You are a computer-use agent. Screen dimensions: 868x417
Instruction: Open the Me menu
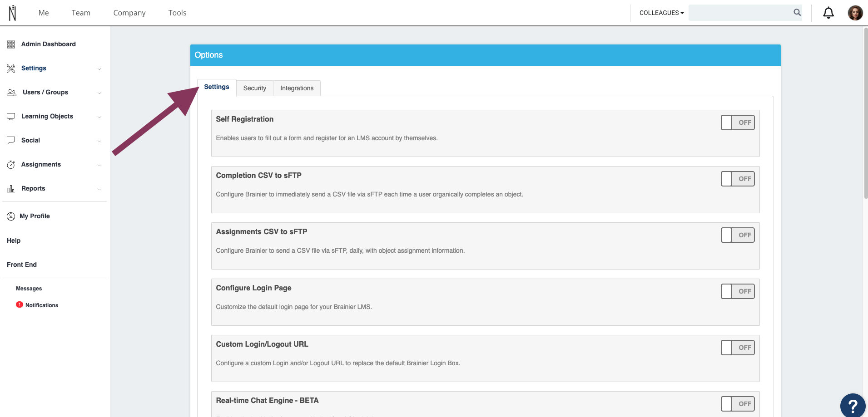[x=44, y=13]
